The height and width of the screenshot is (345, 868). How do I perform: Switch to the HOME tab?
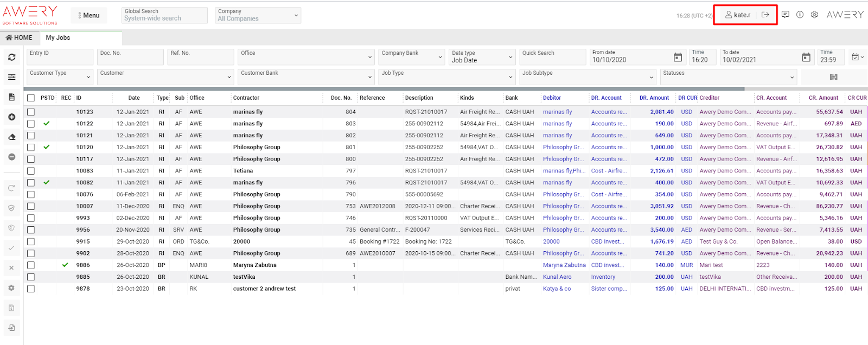pos(19,37)
